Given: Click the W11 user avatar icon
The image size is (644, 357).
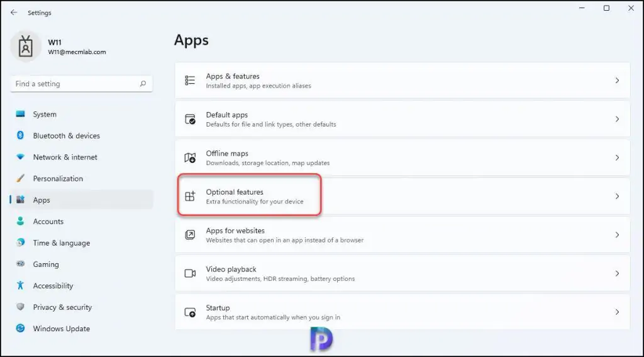Looking at the screenshot, I should pos(26,47).
